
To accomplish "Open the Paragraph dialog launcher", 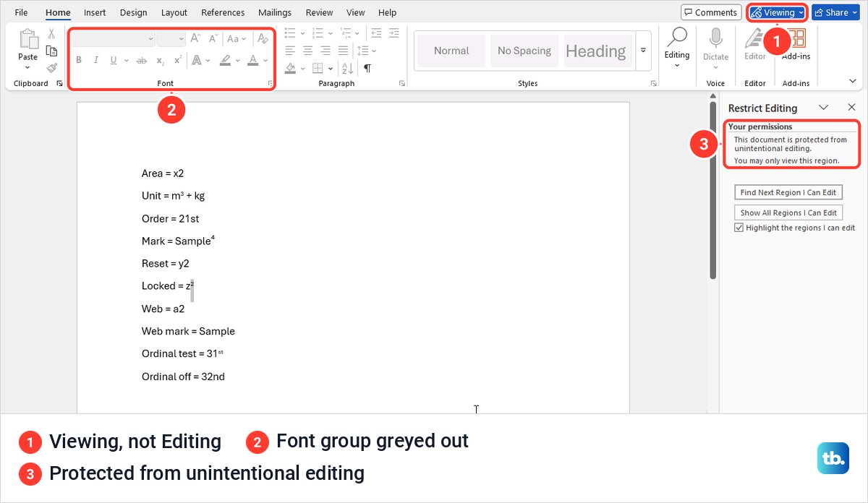I will (402, 84).
